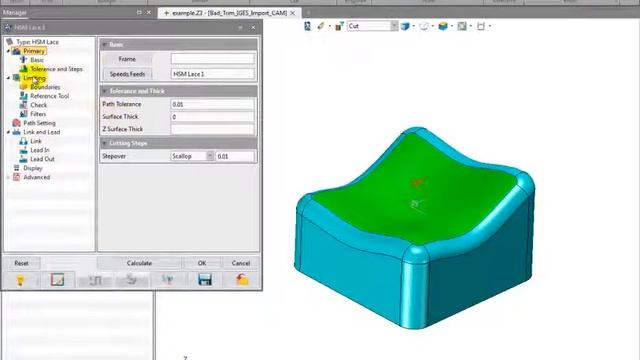Click the Reset button

(x=21, y=263)
